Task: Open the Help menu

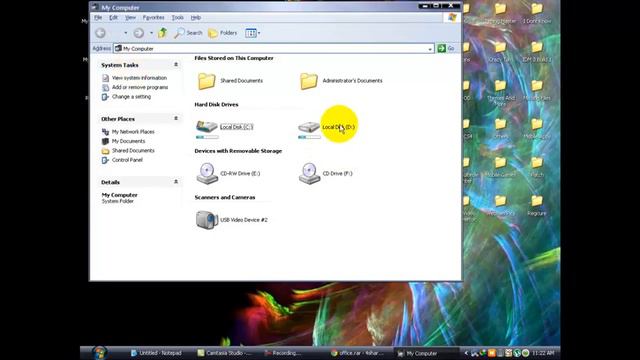Action: (196, 18)
